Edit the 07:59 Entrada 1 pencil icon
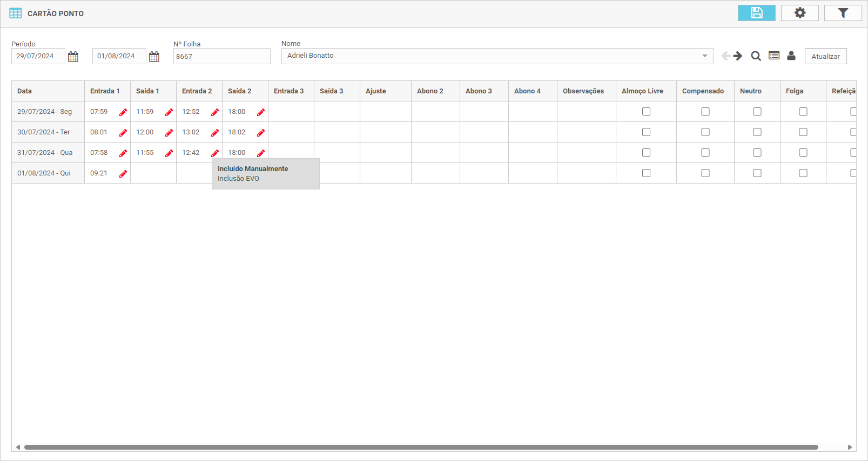The image size is (868, 461). coord(123,112)
